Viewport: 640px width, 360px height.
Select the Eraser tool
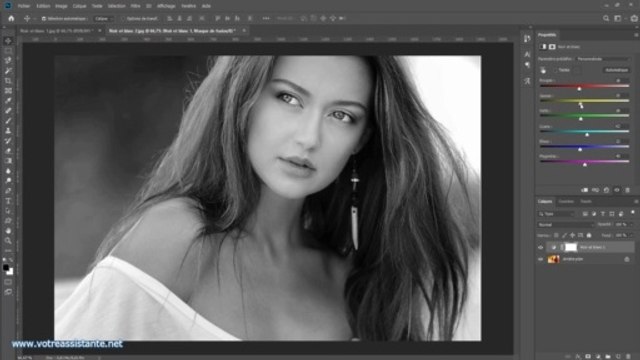[8, 151]
